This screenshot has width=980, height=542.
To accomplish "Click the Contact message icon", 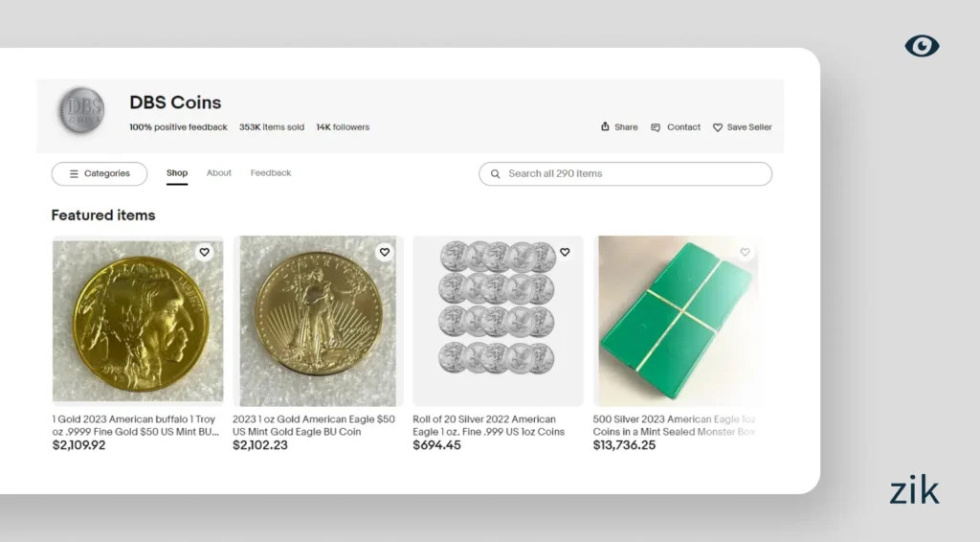I will click(x=656, y=127).
